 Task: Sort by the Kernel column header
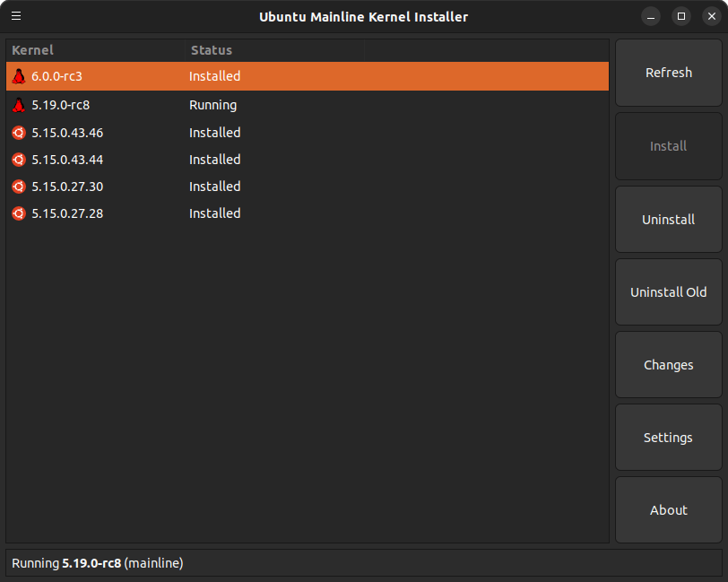tap(96, 50)
